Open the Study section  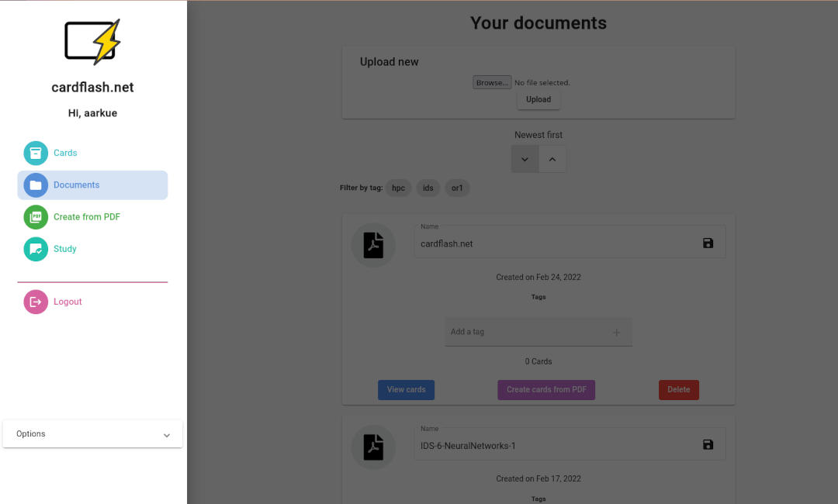[65, 249]
